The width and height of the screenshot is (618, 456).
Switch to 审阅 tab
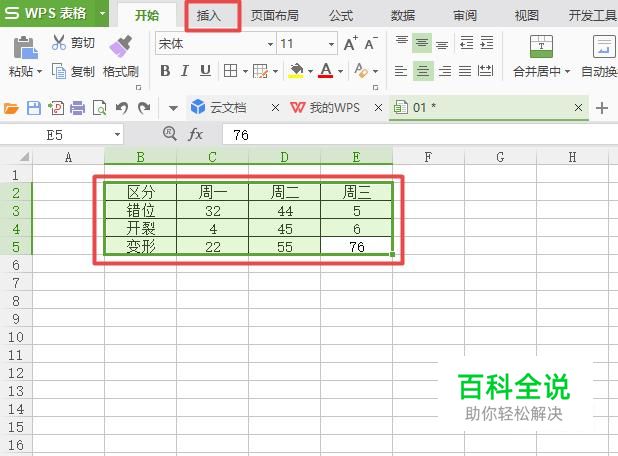465,16
